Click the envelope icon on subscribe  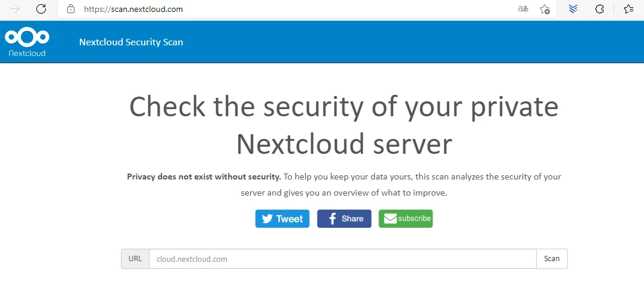point(390,219)
